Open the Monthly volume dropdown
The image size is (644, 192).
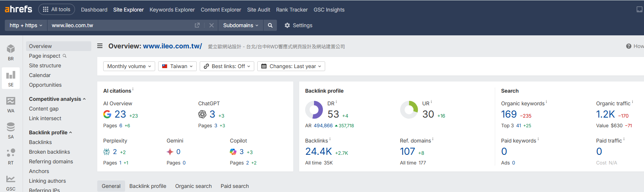click(x=129, y=66)
